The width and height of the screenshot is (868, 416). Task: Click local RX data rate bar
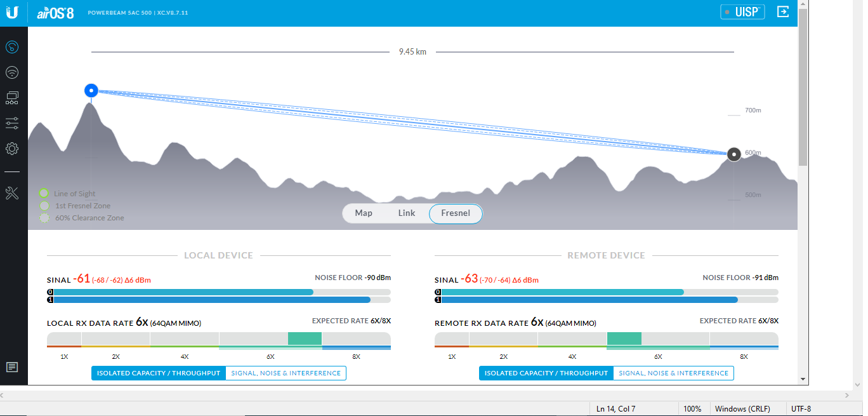coord(219,340)
